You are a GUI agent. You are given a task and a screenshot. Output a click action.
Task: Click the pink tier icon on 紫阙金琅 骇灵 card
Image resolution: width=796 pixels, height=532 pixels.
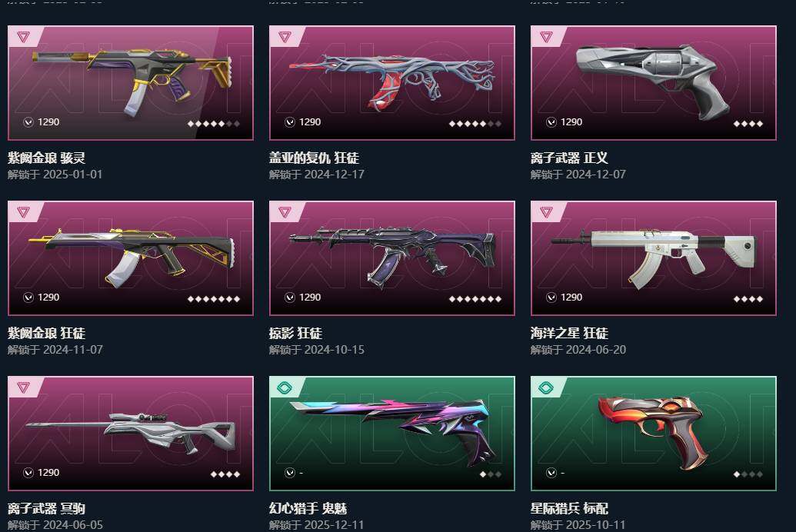click(23, 37)
